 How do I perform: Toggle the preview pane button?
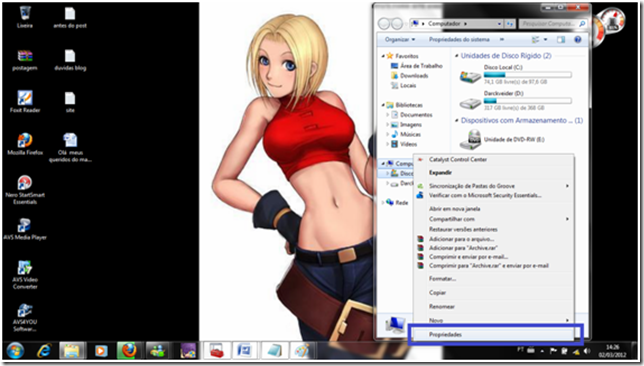point(561,39)
